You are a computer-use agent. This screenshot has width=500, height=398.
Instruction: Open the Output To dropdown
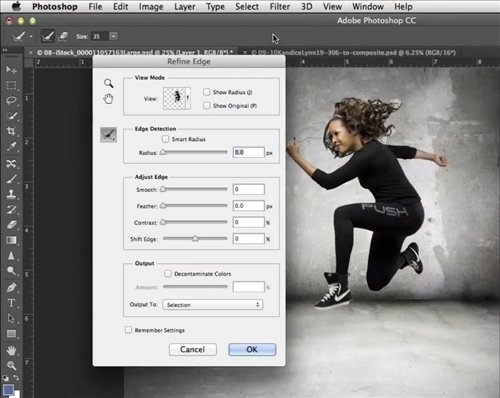tap(213, 305)
